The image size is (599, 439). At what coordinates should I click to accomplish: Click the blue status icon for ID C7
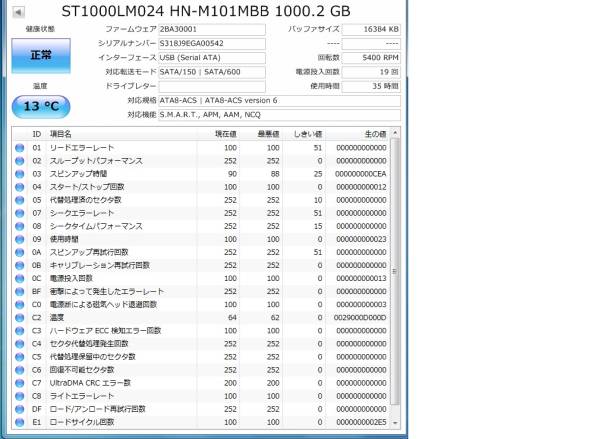coord(19,383)
